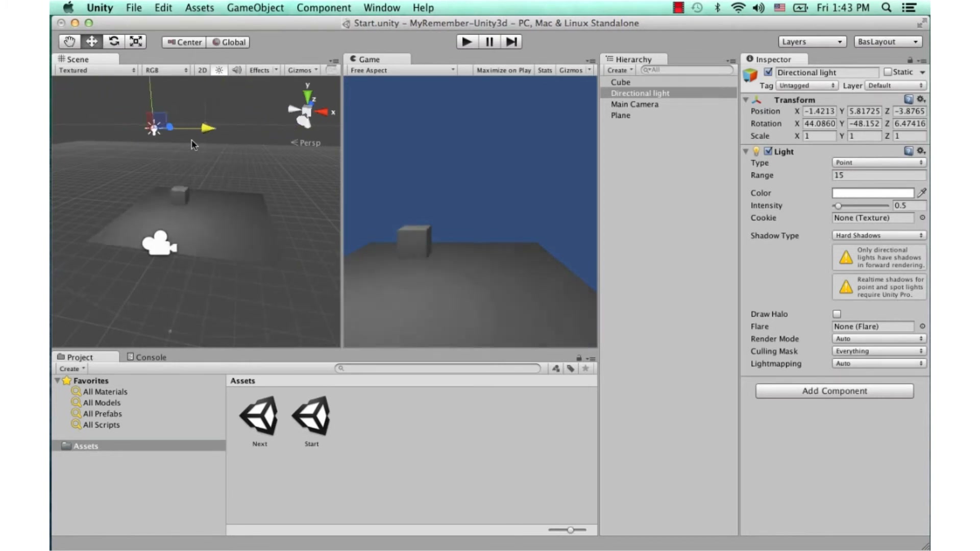Start Play mode with the Play button
The width and height of the screenshot is (980, 551).
[x=467, y=42]
